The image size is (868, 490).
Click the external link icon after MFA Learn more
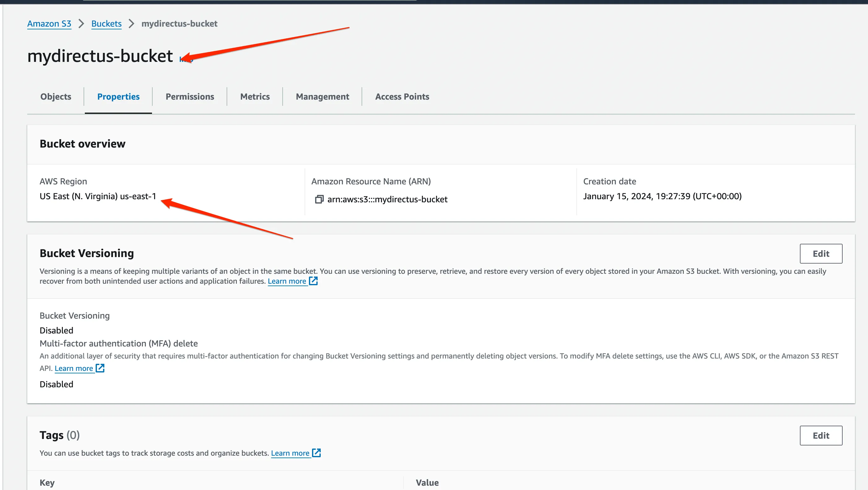(100, 368)
